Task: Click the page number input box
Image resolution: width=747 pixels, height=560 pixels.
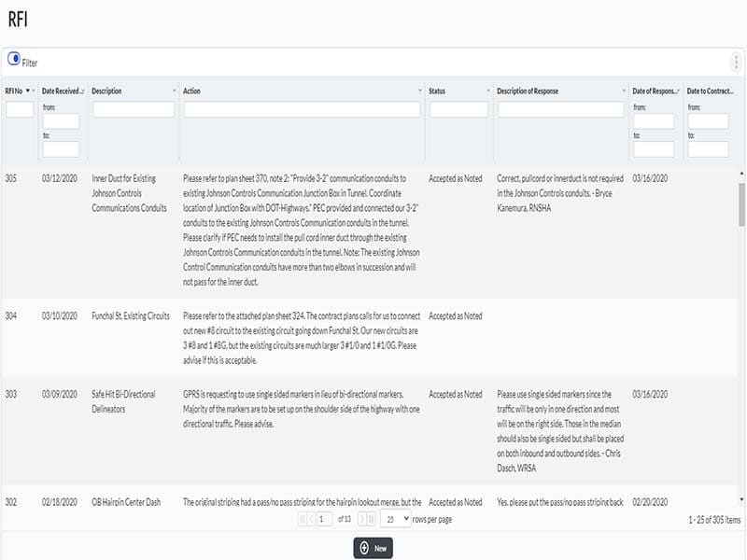Action: tap(324, 520)
